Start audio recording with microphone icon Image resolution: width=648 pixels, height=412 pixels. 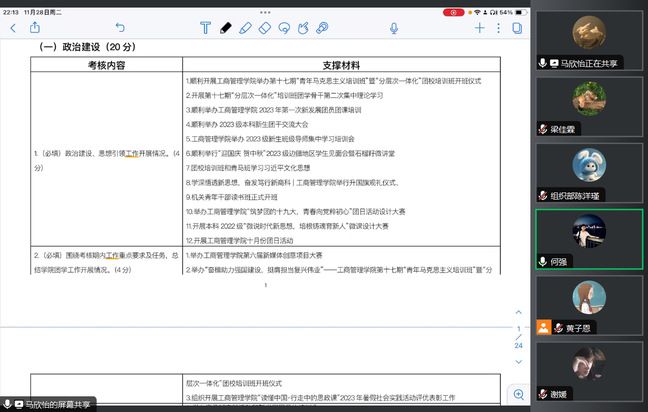[x=393, y=28]
